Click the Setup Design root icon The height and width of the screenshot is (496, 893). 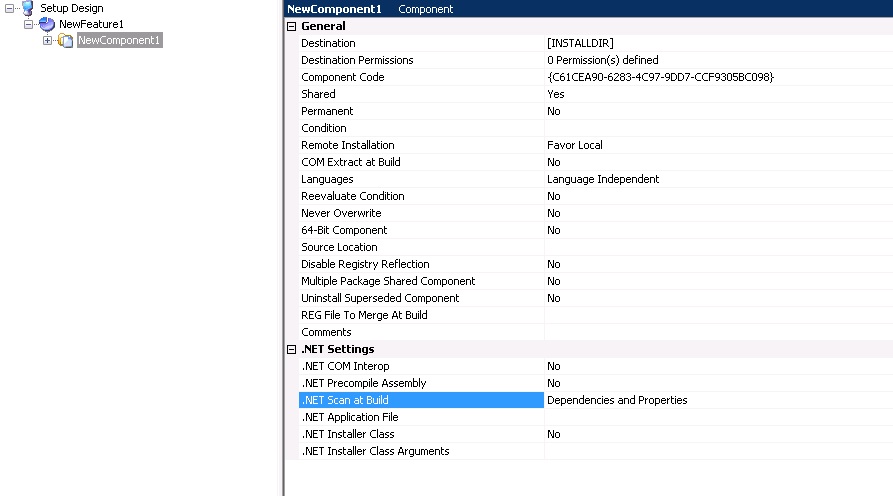pyautogui.click(x=27, y=8)
